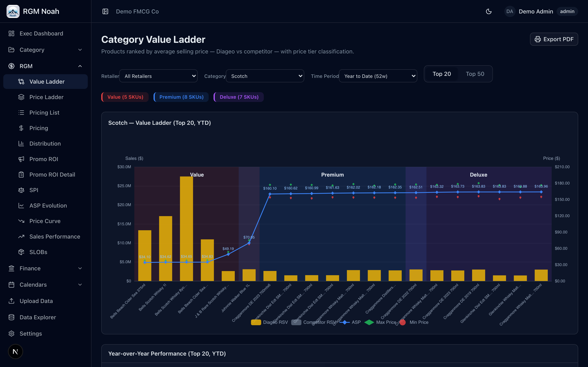Select the Distribution icon in the sidebar
588x367 pixels.
click(21, 144)
